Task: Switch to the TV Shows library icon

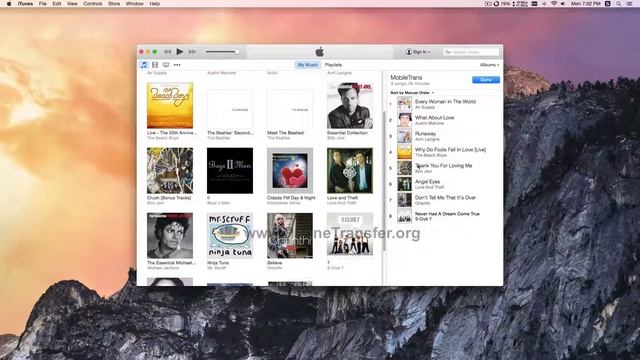Action: (166, 65)
